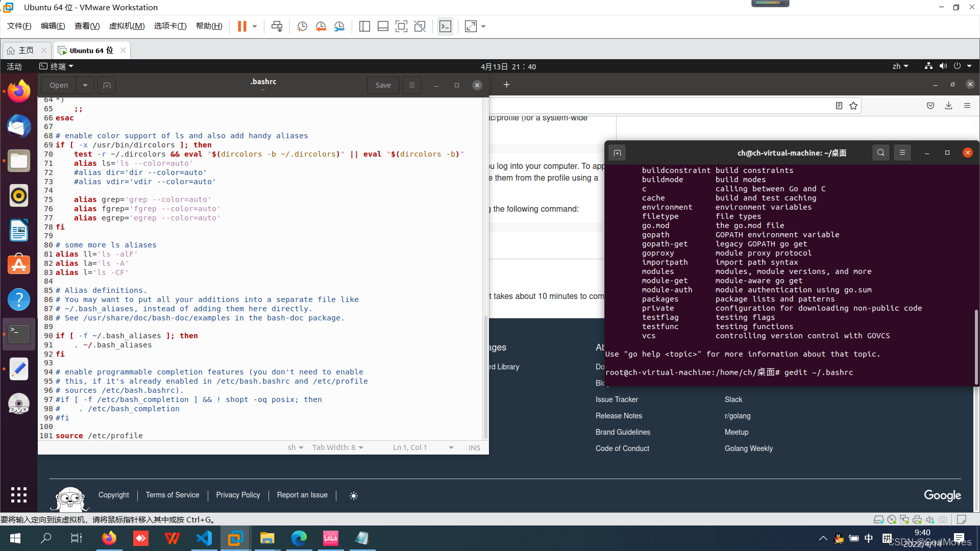Click gedit new document tab icon
This screenshot has height=551, width=980.
click(x=107, y=85)
